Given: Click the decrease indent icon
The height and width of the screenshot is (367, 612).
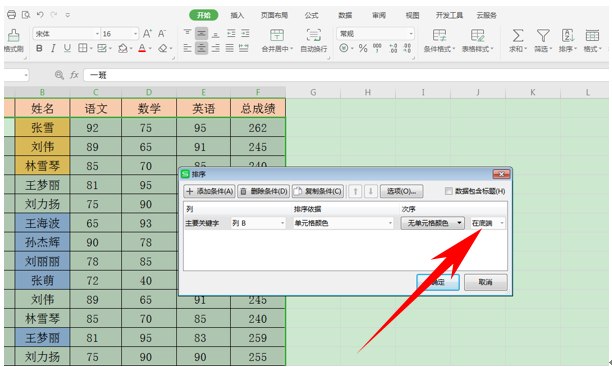Looking at the screenshot, I should (x=231, y=34).
